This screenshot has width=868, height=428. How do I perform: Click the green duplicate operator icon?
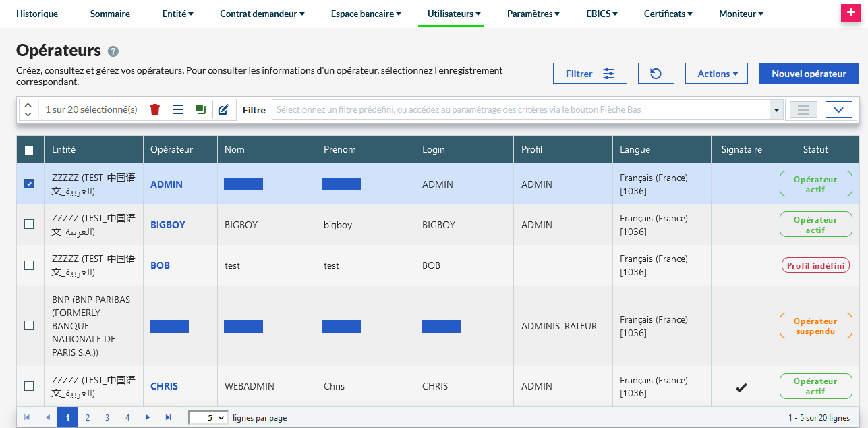coord(200,109)
